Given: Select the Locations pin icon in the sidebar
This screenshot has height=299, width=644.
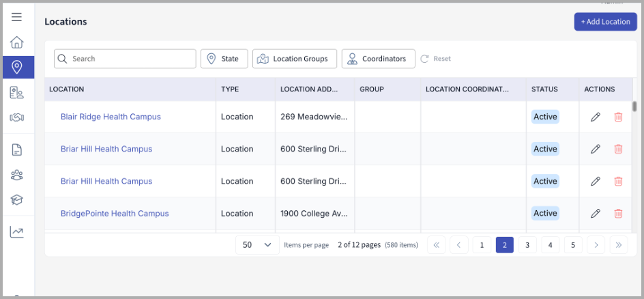Looking at the screenshot, I should click(18, 67).
